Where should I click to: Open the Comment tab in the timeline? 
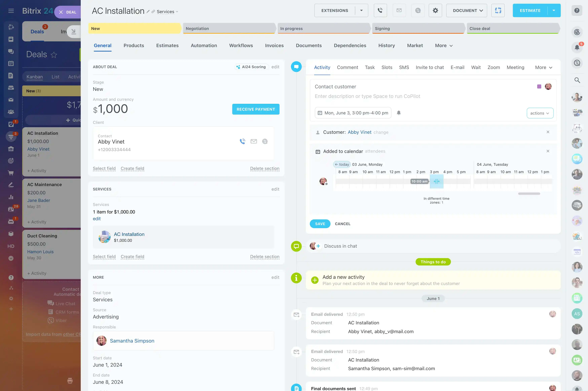pos(347,68)
